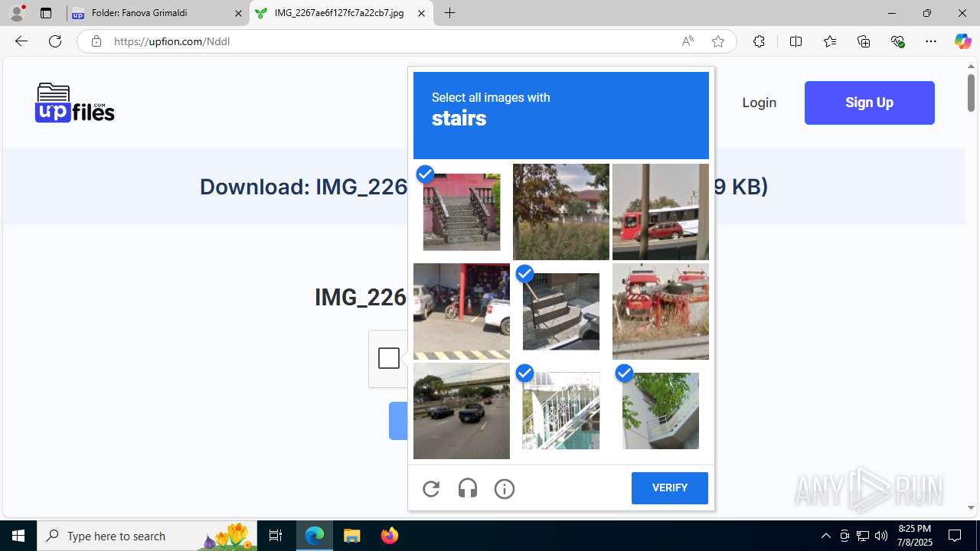Select the trees and grass image
The image size is (980, 551).
click(561, 212)
